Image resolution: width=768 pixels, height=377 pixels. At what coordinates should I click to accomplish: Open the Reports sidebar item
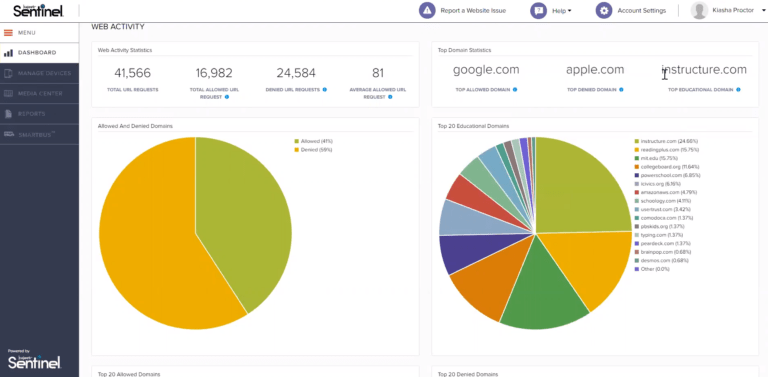(39, 114)
